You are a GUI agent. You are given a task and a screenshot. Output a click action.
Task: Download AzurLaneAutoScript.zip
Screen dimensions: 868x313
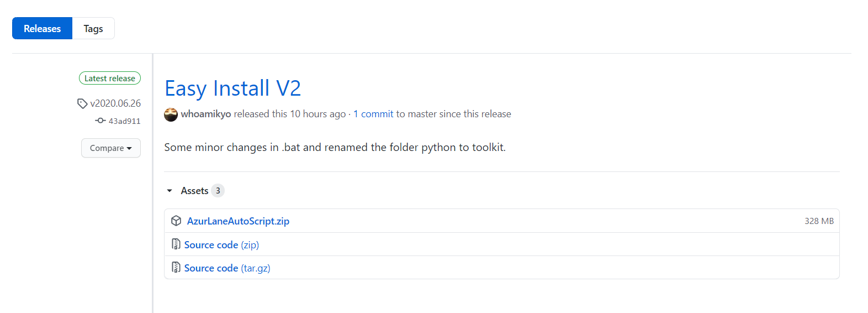click(x=238, y=221)
